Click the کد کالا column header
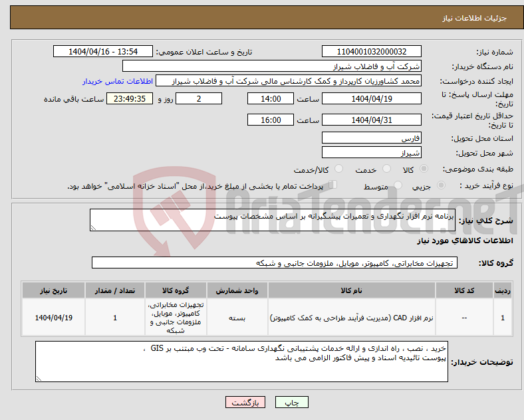 [x=464, y=290]
